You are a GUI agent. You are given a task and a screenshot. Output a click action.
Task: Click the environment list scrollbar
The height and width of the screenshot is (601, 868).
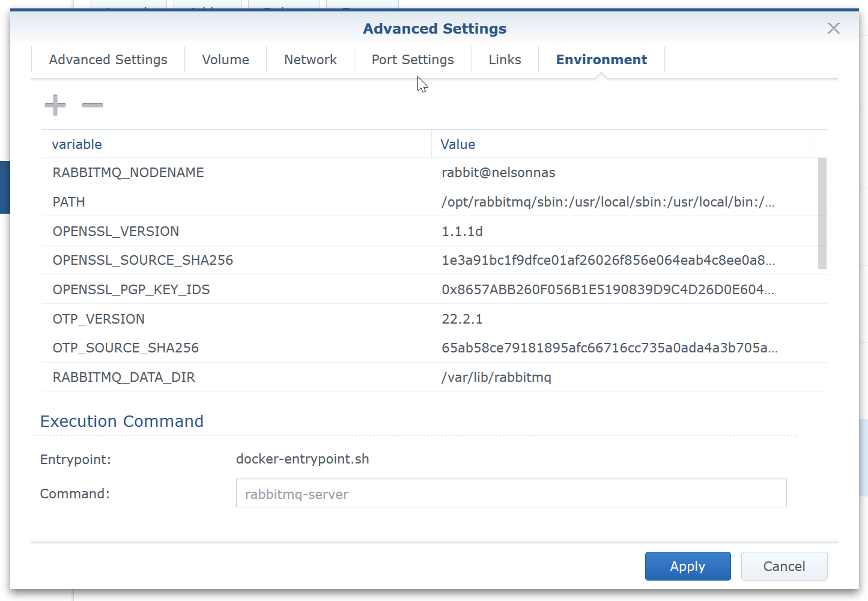coord(822,213)
